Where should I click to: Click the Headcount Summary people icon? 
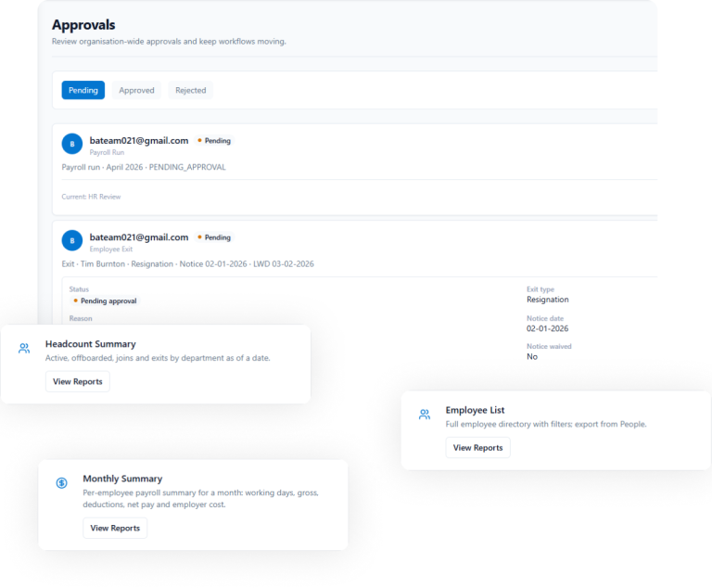point(24,348)
